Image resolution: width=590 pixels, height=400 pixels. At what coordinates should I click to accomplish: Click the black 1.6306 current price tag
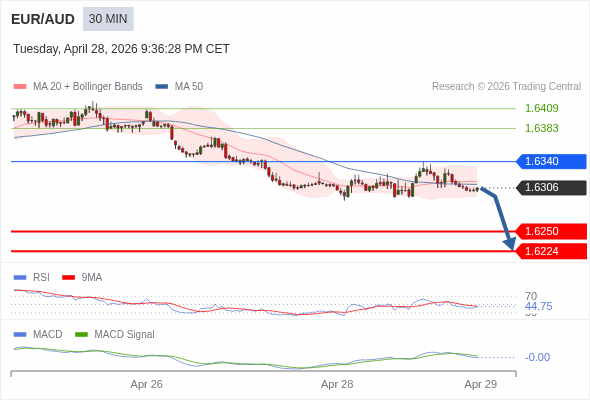(551, 187)
